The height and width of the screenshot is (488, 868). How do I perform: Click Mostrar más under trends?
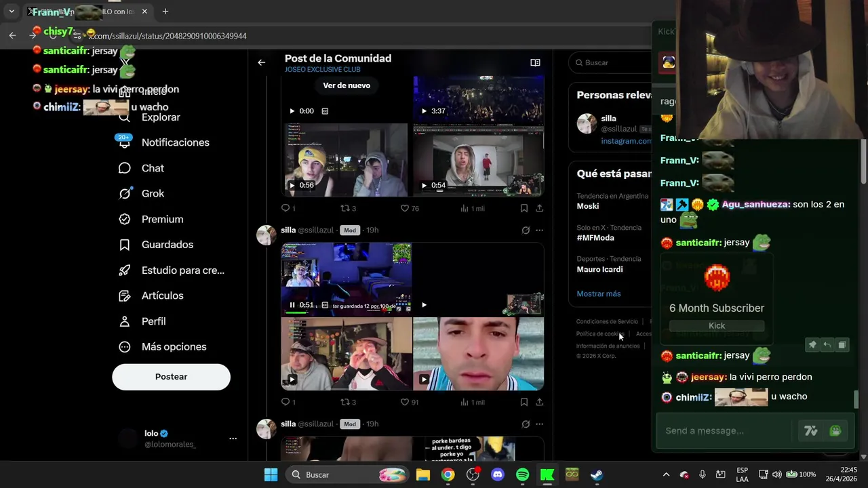tap(599, 293)
